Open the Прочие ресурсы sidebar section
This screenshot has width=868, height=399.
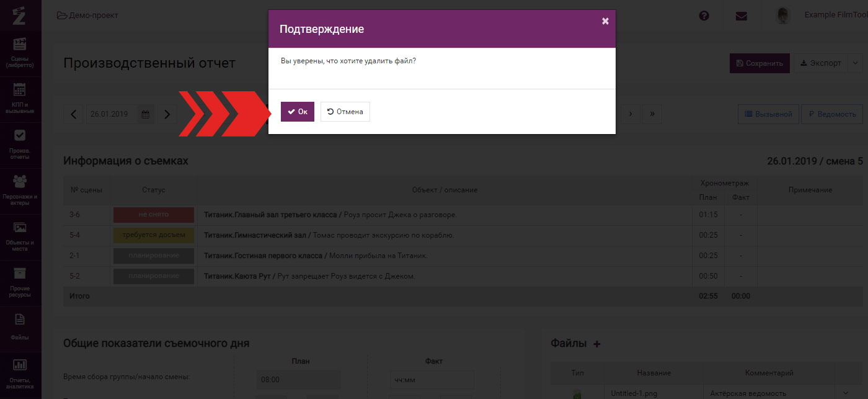pos(20,282)
